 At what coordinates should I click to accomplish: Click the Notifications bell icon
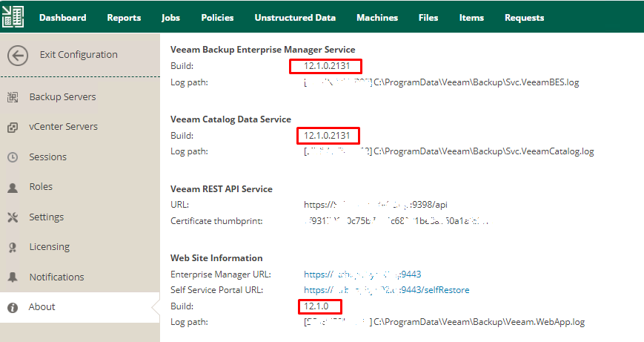click(x=13, y=277)
